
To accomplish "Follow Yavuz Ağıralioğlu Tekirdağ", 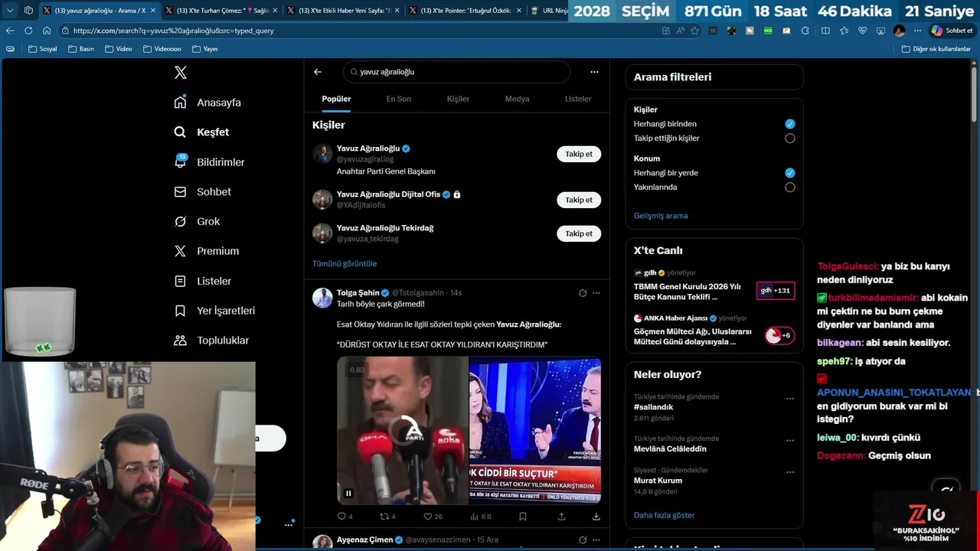I will click(579, 233).
